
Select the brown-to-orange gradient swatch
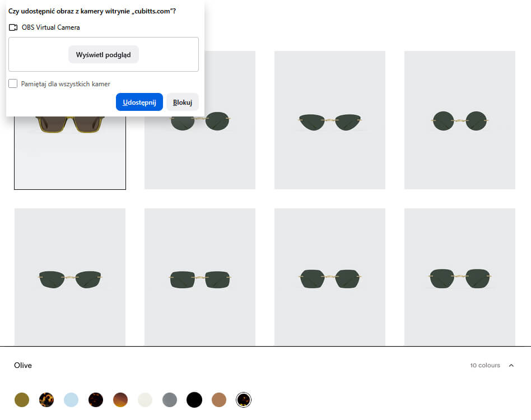120,400
